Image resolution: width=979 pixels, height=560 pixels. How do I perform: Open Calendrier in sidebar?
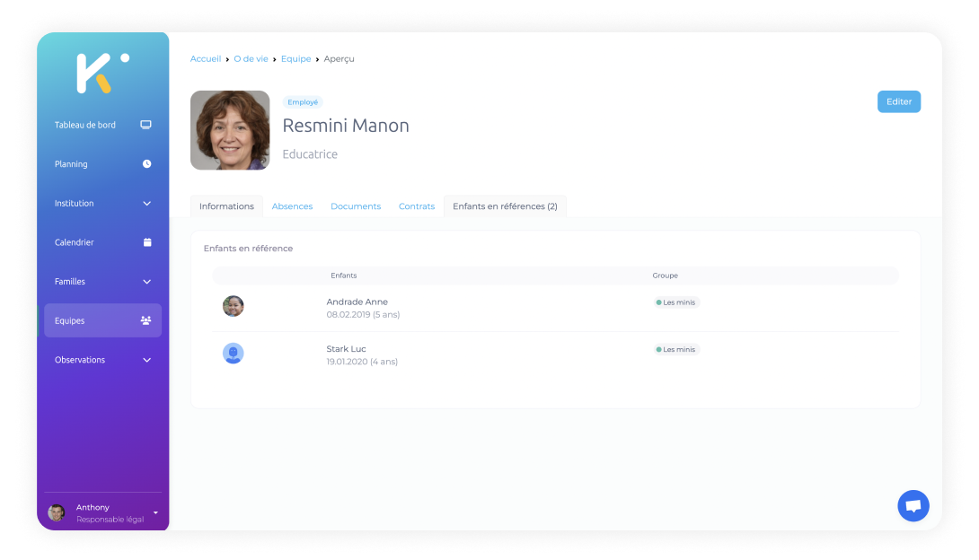click(x=103, y=242)
